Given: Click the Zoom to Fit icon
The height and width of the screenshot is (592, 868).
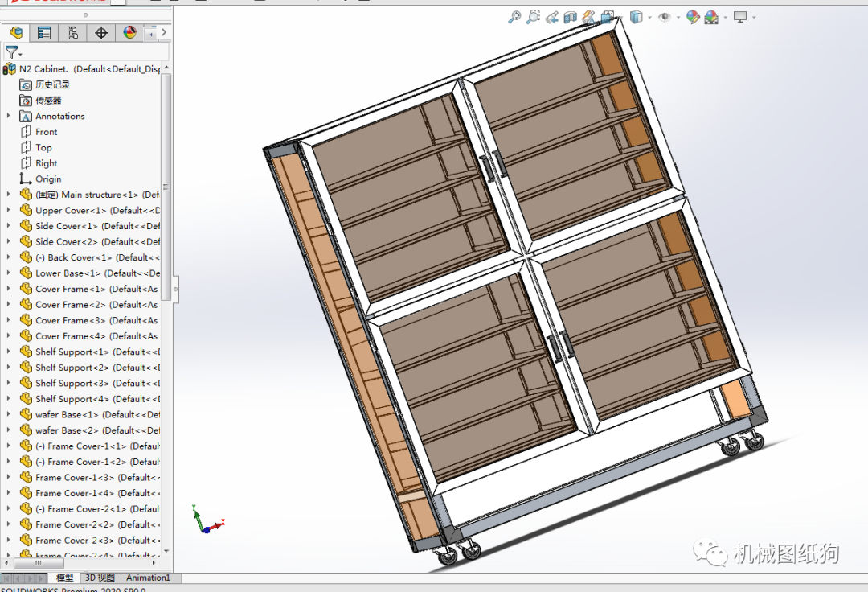Looking at the screenshot, I should [515, 17].
